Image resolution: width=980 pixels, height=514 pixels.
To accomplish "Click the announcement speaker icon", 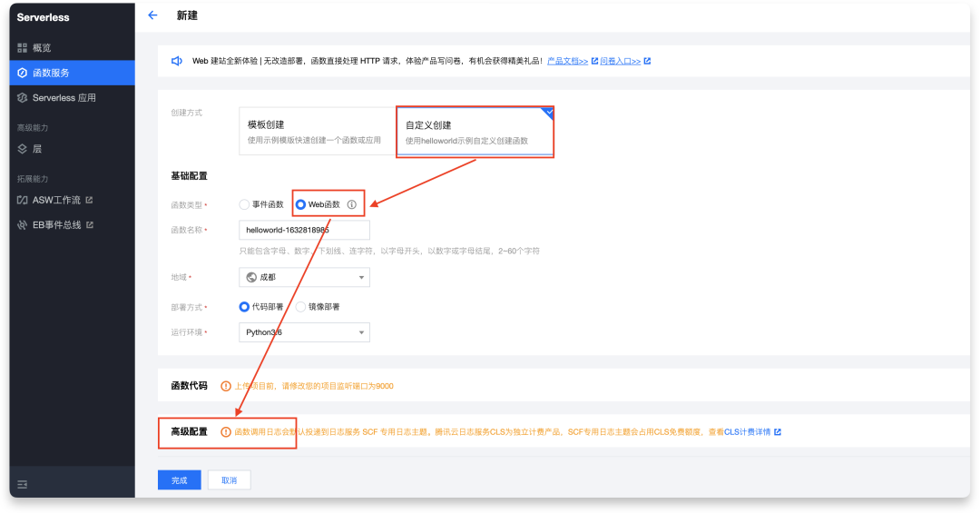I will (177, 61).
